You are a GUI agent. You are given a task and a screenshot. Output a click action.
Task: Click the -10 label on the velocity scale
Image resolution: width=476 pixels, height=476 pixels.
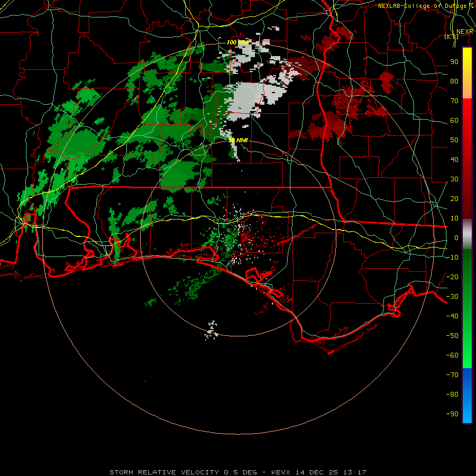pos(452,258)
